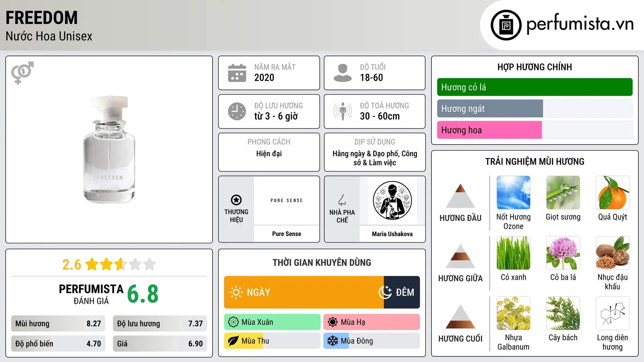Image resolution: width=644 pixels, height=362 pixels.
Task: Click the star badge icon above Thương hiệu
Action: 236,200
